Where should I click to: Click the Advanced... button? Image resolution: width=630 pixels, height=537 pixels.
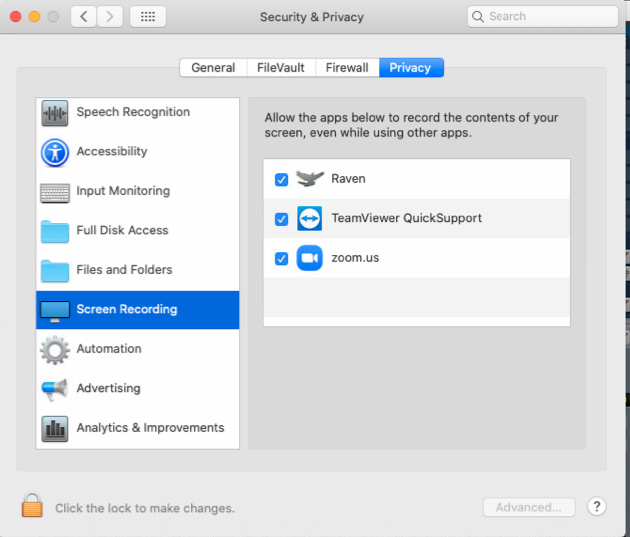(529, 507)
